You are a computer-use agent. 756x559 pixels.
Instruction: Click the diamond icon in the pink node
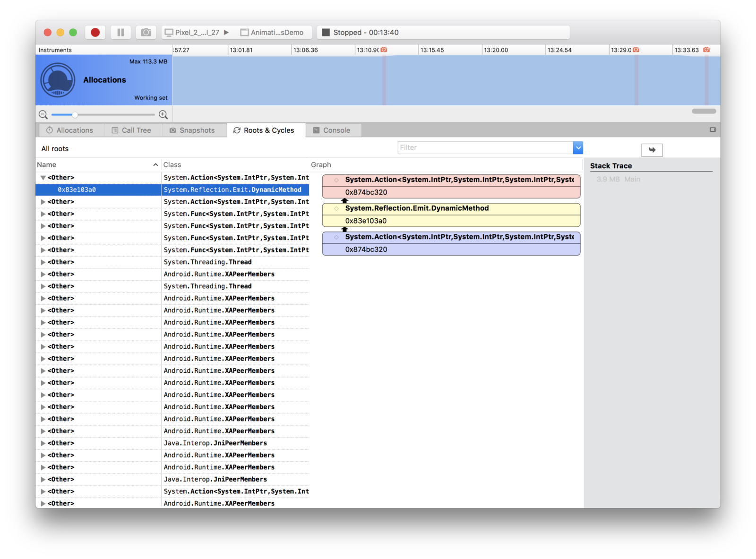pos(336,180)
